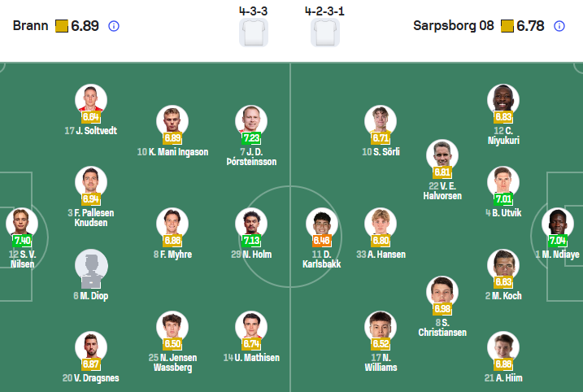The height and width of the screenshot is (392, 583).
Task: Click the Brann team name
Action: (30, 26)
